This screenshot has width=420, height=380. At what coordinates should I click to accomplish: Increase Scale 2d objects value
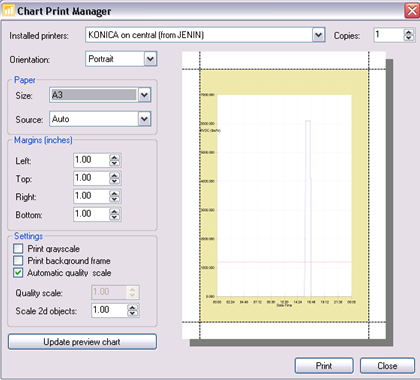pyautogui.click(x=132, y=308)
